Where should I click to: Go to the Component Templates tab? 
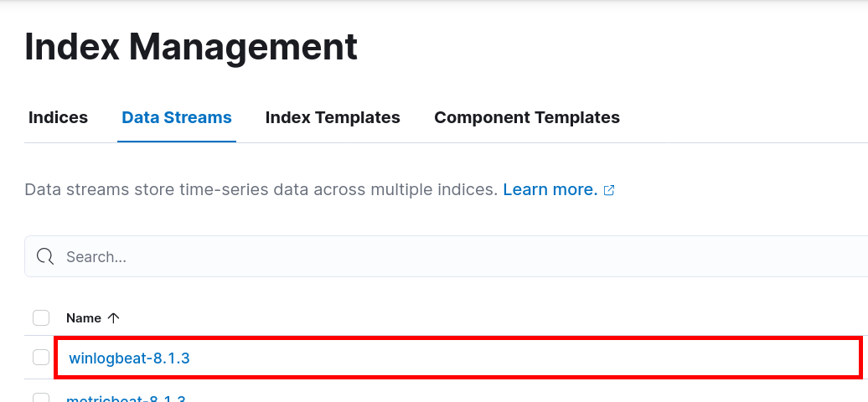pos(527,118)
